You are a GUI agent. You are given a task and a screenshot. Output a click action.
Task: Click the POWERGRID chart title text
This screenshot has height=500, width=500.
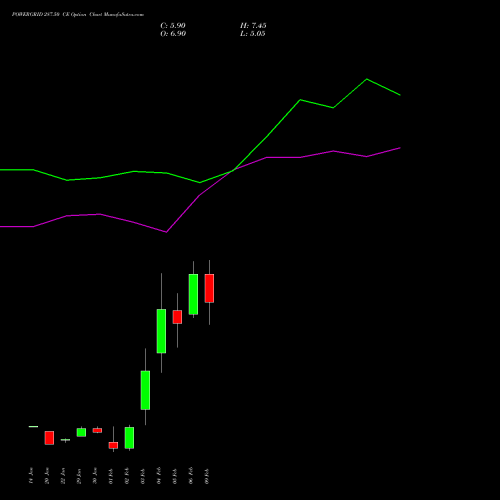pyautogui.click(x=78, y=15)
